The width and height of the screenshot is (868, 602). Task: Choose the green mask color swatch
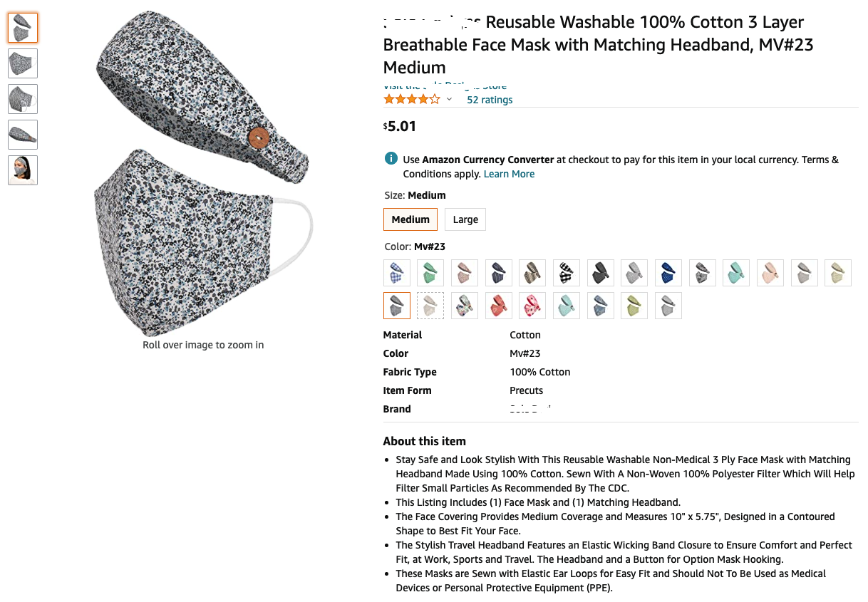tap(430, 273)
